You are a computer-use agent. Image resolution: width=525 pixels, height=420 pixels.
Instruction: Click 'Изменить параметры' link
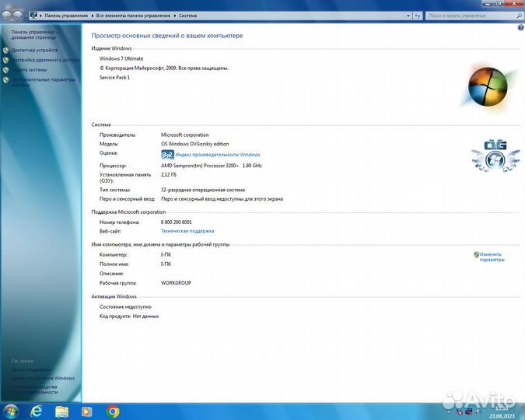pos(492,257)
